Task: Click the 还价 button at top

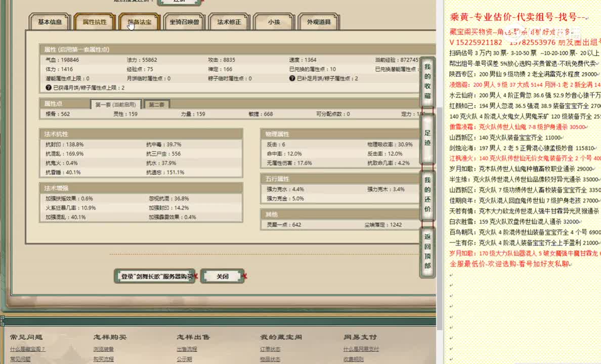Action: [x=180, y=2]
